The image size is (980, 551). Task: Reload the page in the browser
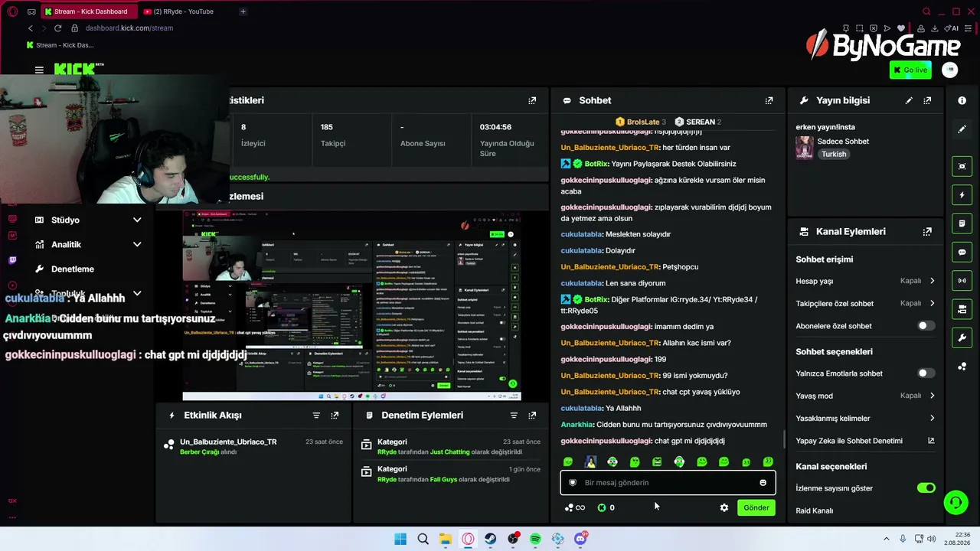[57, 28]
